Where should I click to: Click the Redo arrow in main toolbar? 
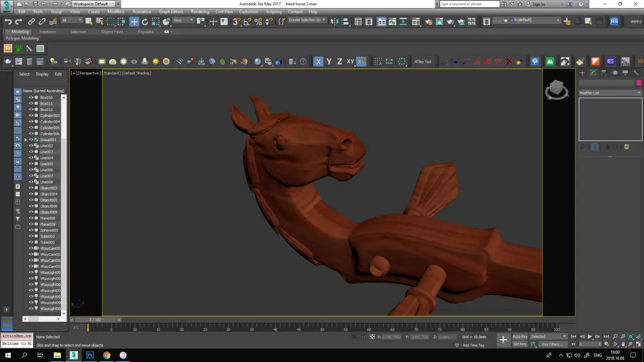pyautogui.click(x=19, y=21)
